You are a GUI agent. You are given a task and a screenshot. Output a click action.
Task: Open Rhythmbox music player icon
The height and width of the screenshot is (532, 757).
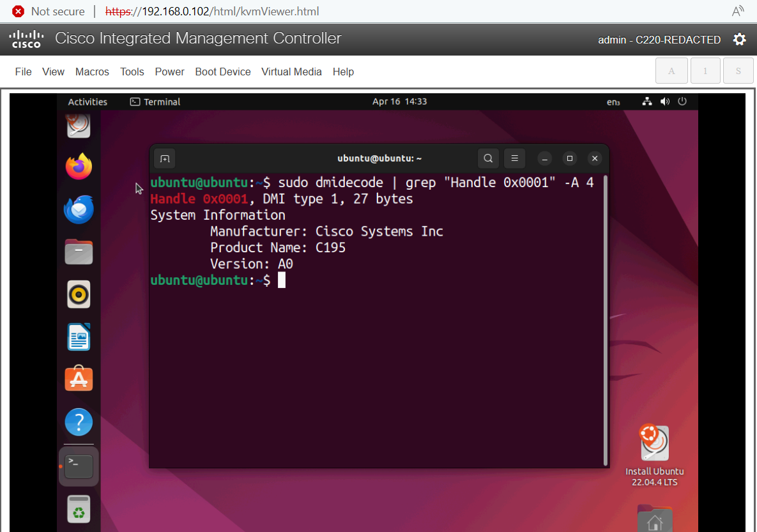click(79, 294)
